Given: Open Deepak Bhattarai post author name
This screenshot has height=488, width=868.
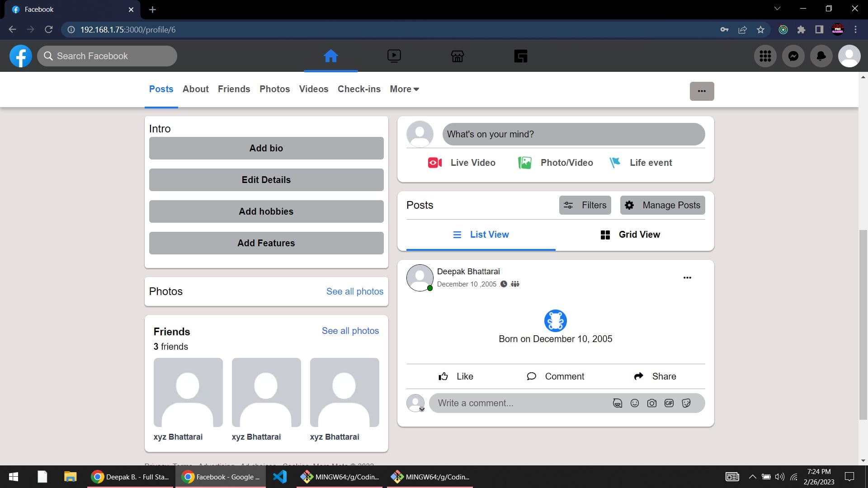Looking at the screenshot, I should pos(468,272).
